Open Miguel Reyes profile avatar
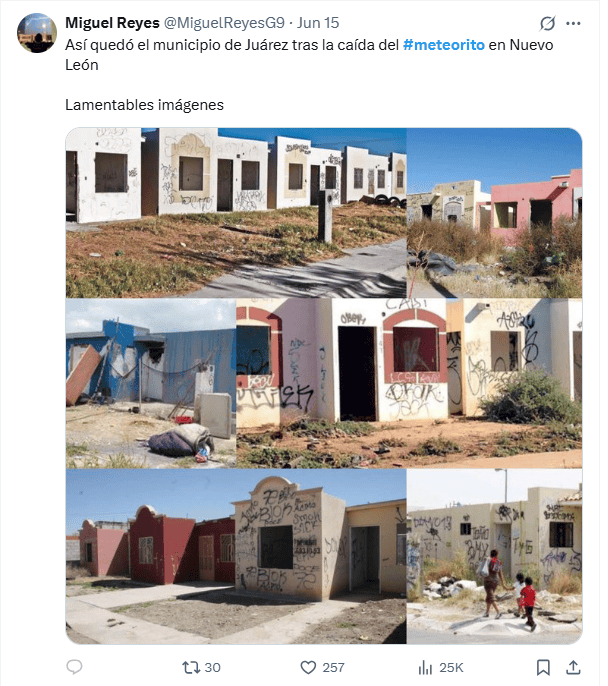 pos(37,33)
